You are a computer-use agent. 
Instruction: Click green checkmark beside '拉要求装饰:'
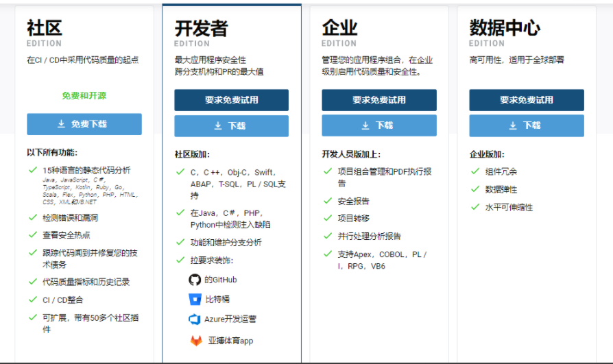pos(180,260)
